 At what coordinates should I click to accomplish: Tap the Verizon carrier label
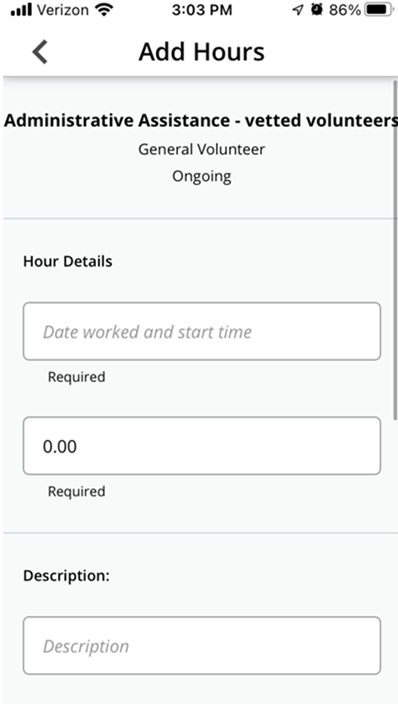[x=63, y=10]
